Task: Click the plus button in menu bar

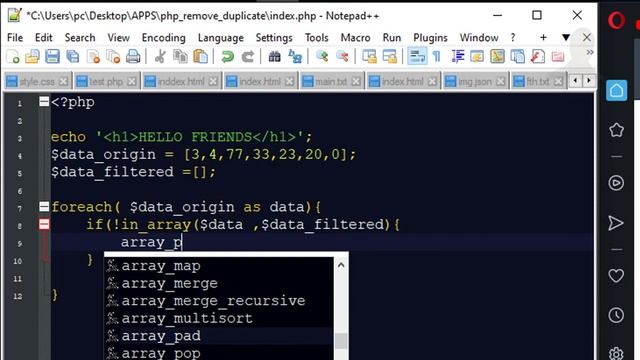Action: pos(543,38)
